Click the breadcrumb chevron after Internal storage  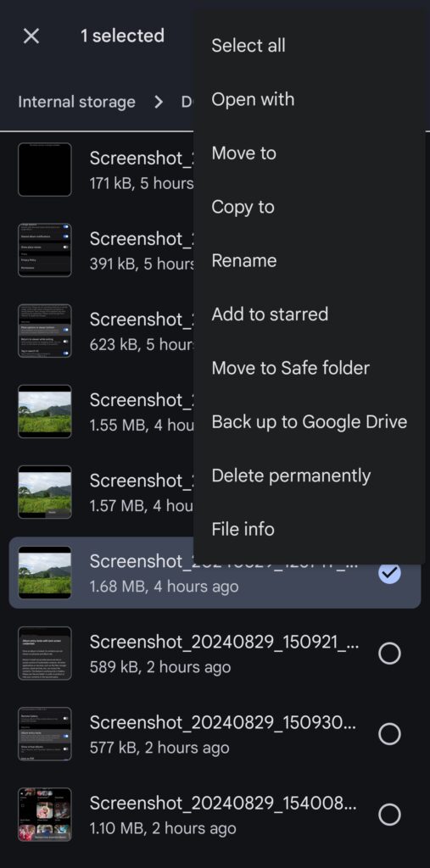coord(159,102)
